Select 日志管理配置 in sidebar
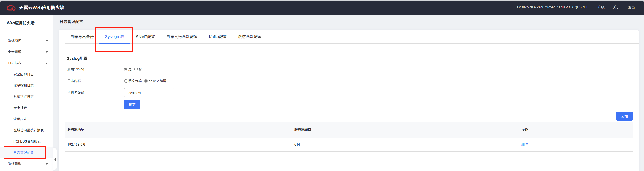The image size is (644, 171). [24, 153]
